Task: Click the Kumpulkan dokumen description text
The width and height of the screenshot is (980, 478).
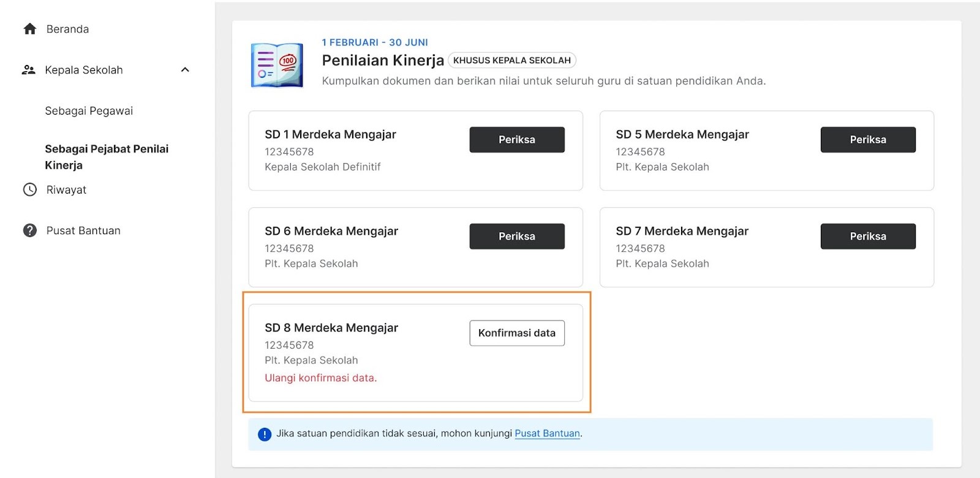Action: point(544,81)
